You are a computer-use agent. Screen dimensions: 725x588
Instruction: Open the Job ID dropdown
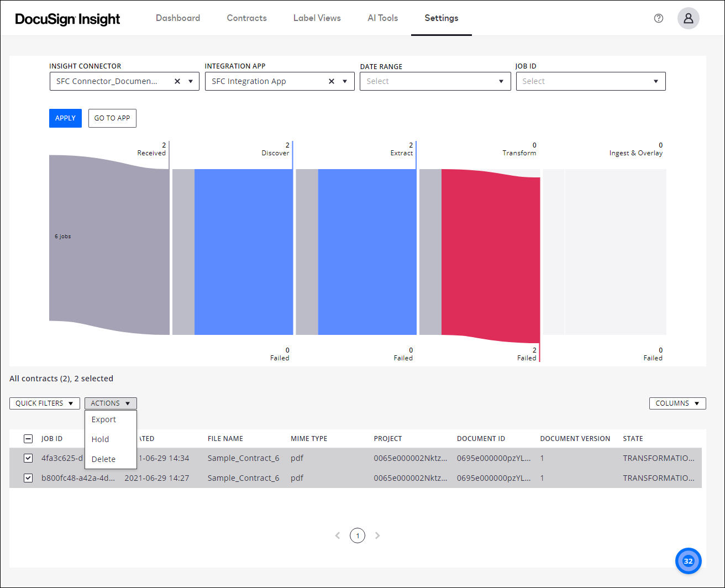590,81
